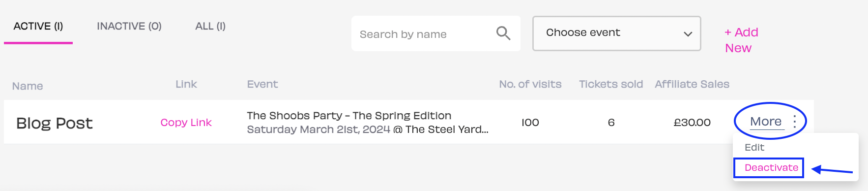
Task: Open the ALL (1) tab
Action: click(210, 26)
